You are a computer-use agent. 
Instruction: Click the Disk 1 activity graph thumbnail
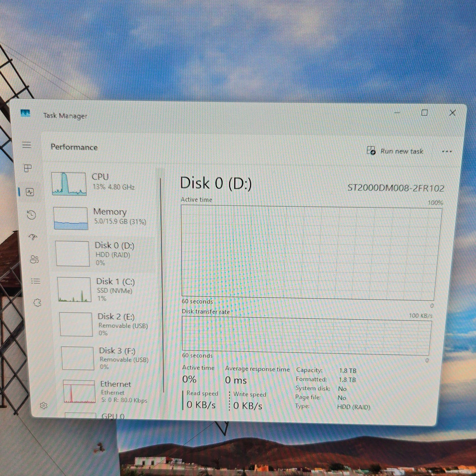74,290
